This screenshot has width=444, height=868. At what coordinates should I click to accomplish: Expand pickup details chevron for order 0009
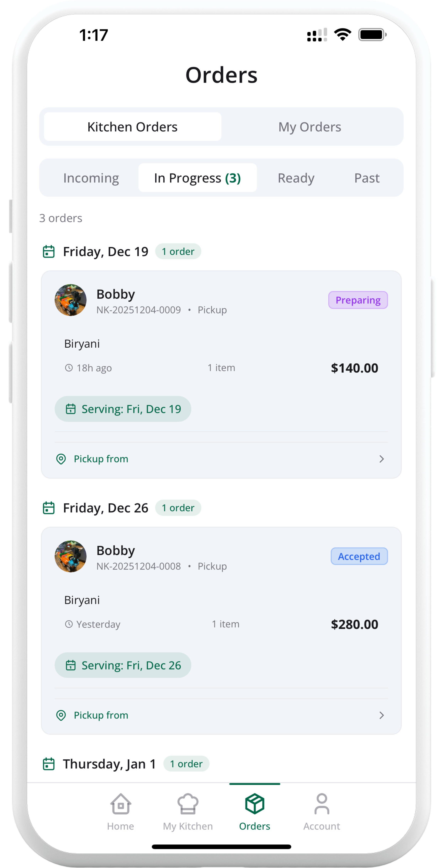click(381, 459)
